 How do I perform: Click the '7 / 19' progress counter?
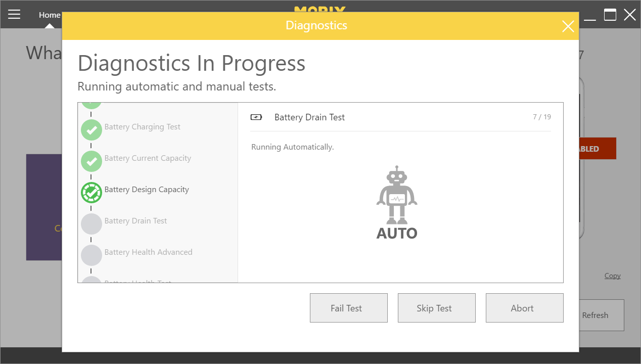coord(542,117)
